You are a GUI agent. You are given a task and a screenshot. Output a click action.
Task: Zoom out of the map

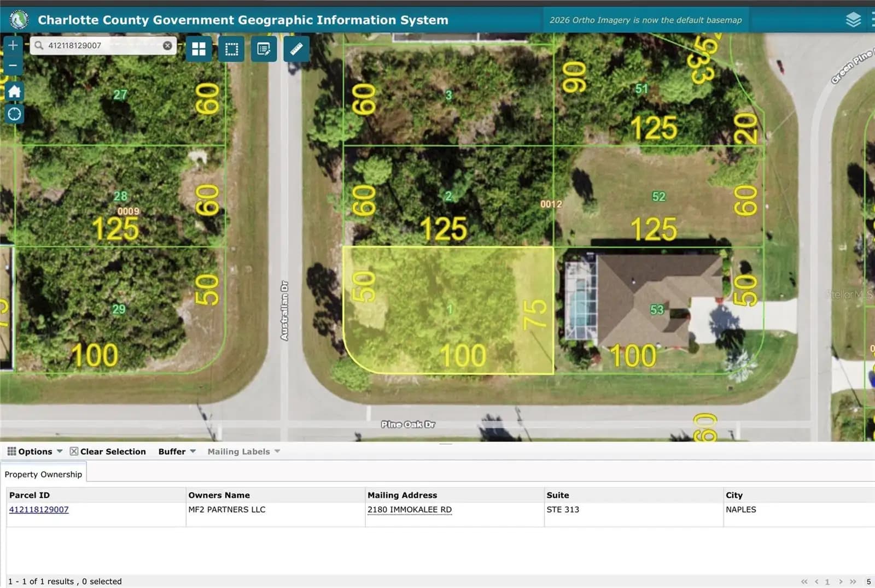coord(13,66)
